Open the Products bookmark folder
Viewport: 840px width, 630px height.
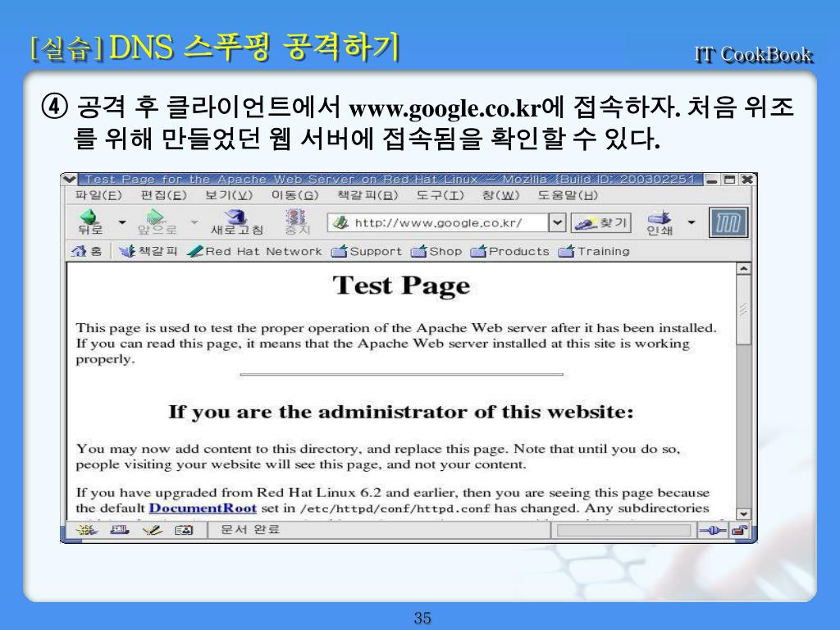510,251
